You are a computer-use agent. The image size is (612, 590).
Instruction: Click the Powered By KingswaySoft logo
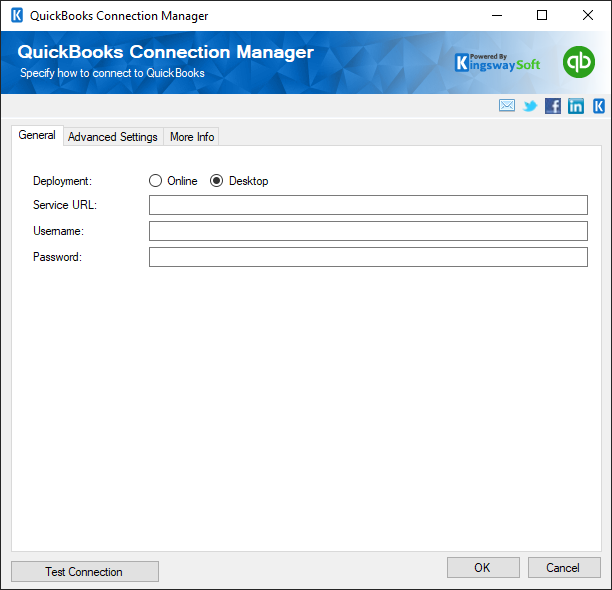(x=498, y=62)
